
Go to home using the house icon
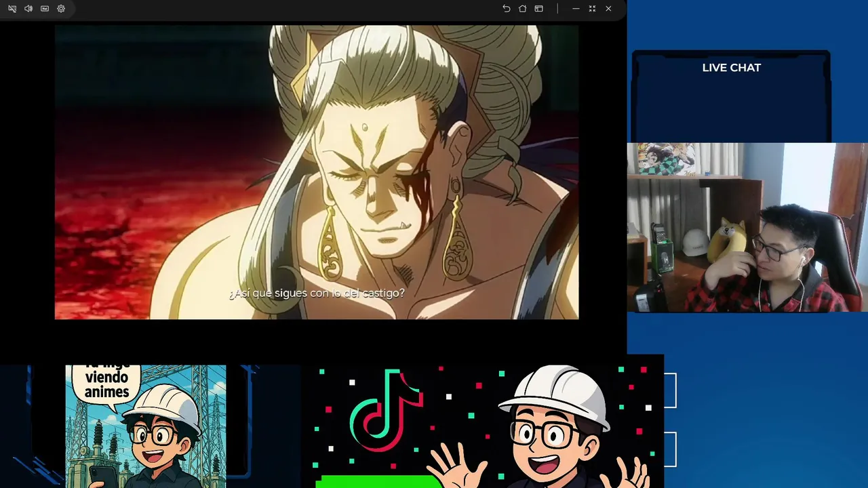tap(522, 9)
